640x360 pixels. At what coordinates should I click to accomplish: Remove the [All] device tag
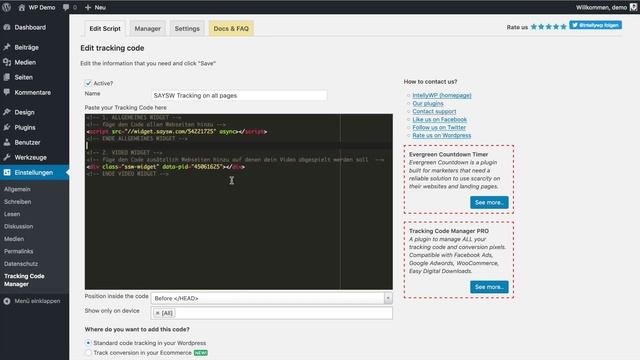[158, 313]
